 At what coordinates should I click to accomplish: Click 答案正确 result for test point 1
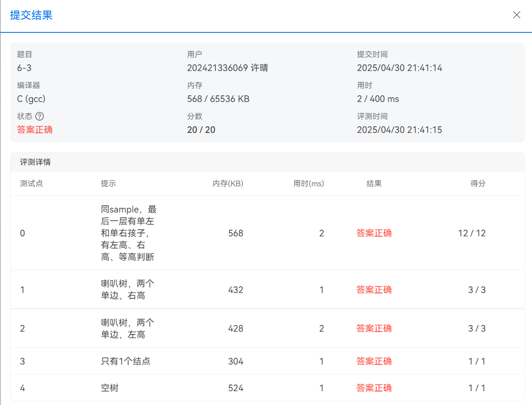(374, 290)
